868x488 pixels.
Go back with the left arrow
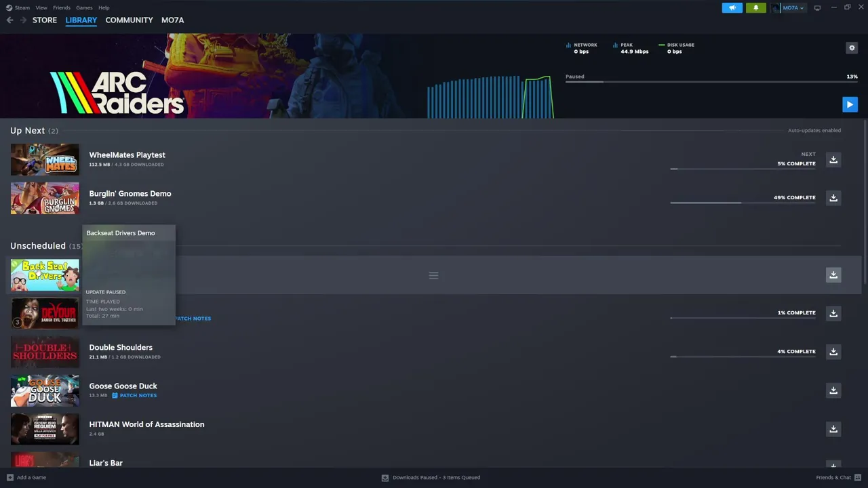(x=9, y=20)
